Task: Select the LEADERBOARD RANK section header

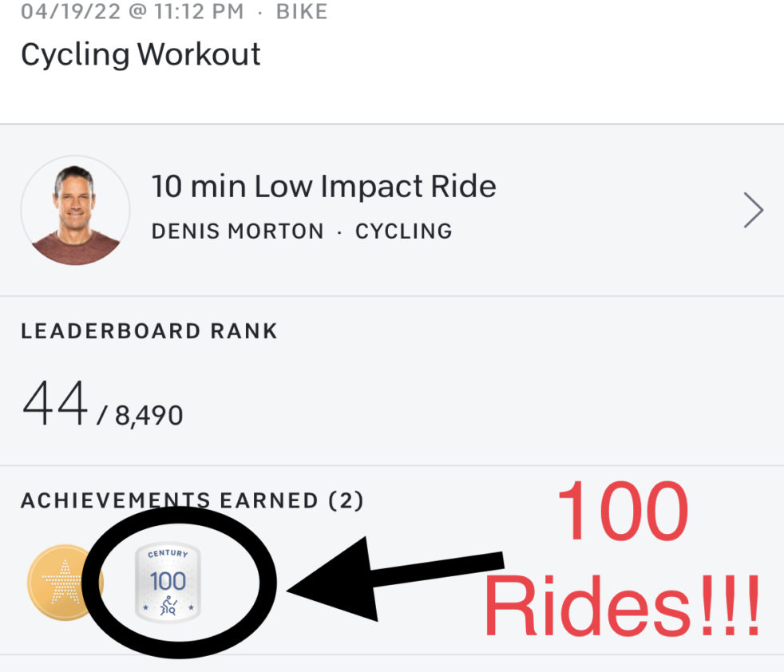Action: point(150,331)
